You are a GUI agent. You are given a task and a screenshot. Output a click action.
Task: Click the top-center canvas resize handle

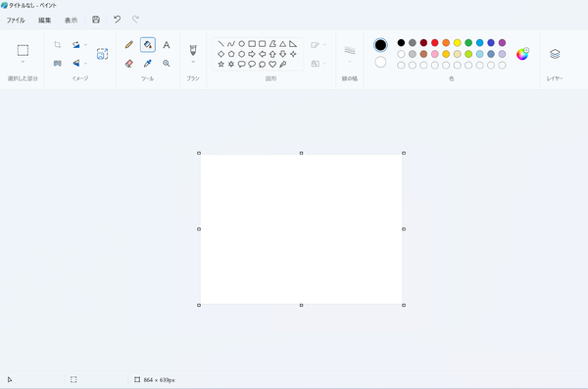click(x=301, y=153)
